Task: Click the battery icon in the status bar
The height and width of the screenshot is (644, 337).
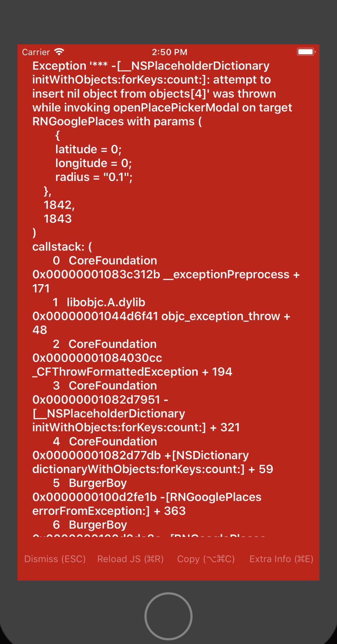Action: pos(306,52)
